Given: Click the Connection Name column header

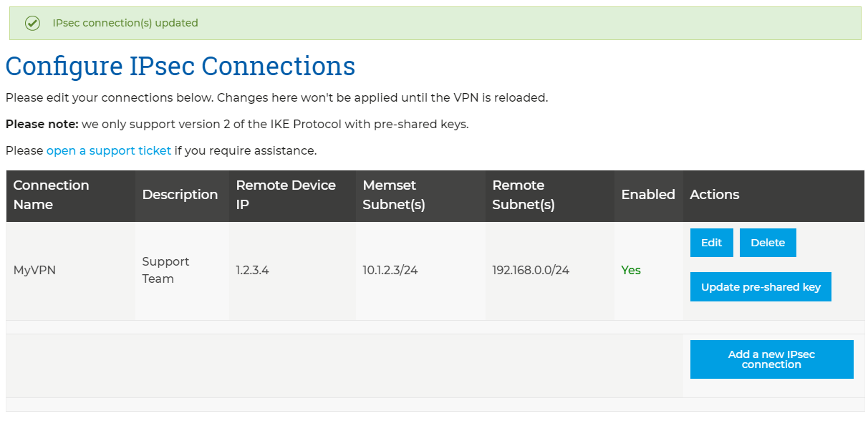Looking at the screenshot, I should coord(70,195).
